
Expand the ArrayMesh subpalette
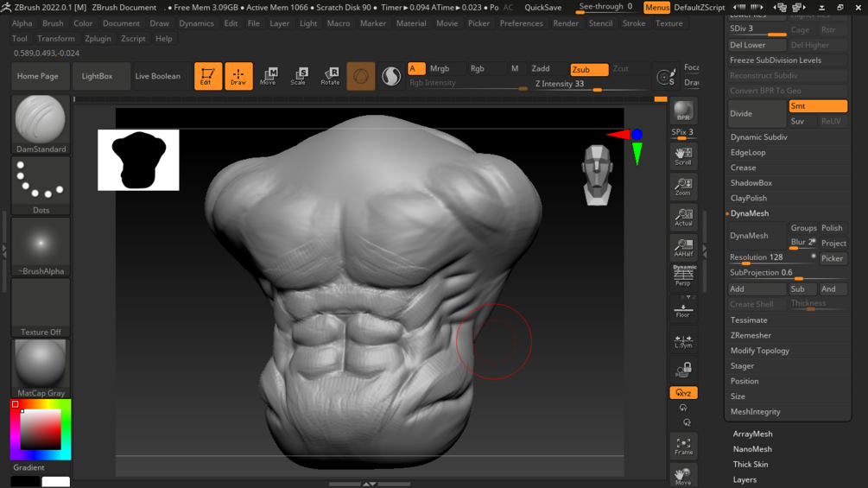pyautogui.click(x=752, y=434)
